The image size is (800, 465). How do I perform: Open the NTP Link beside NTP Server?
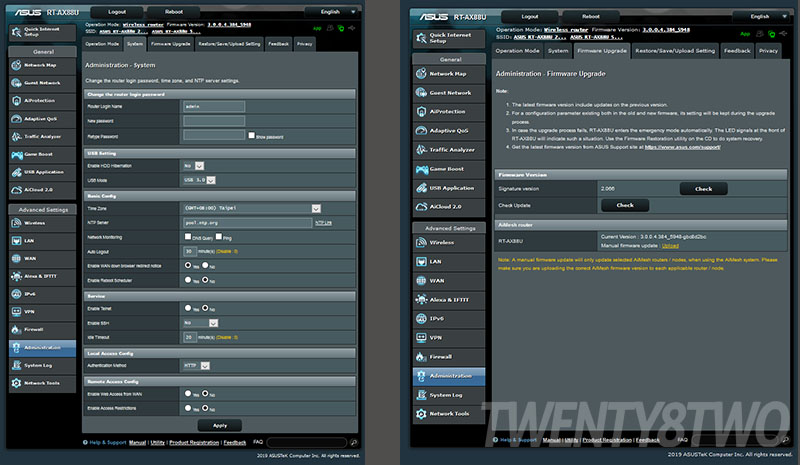(x=323, y=223)
